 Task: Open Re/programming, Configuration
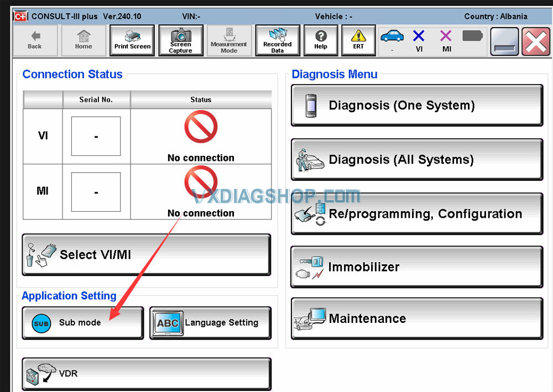pos(416,213)
